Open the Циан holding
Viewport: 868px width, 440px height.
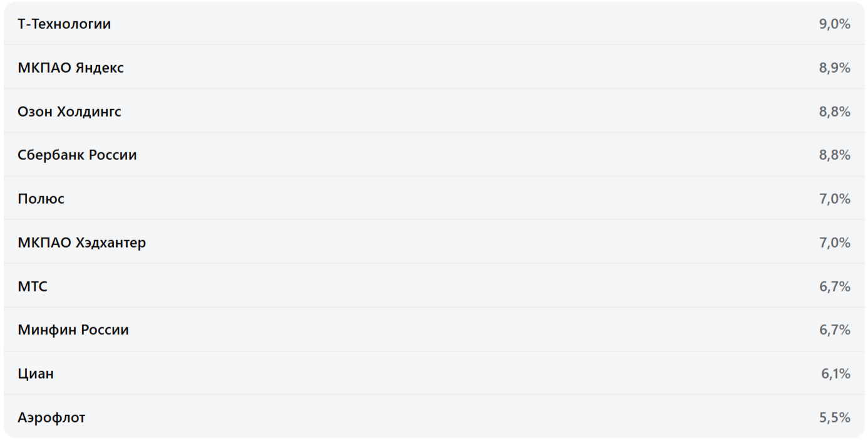tap(36, 374)
